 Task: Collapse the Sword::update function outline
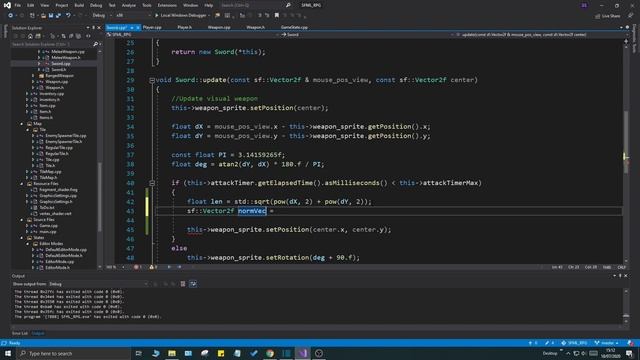click(152, 80)
